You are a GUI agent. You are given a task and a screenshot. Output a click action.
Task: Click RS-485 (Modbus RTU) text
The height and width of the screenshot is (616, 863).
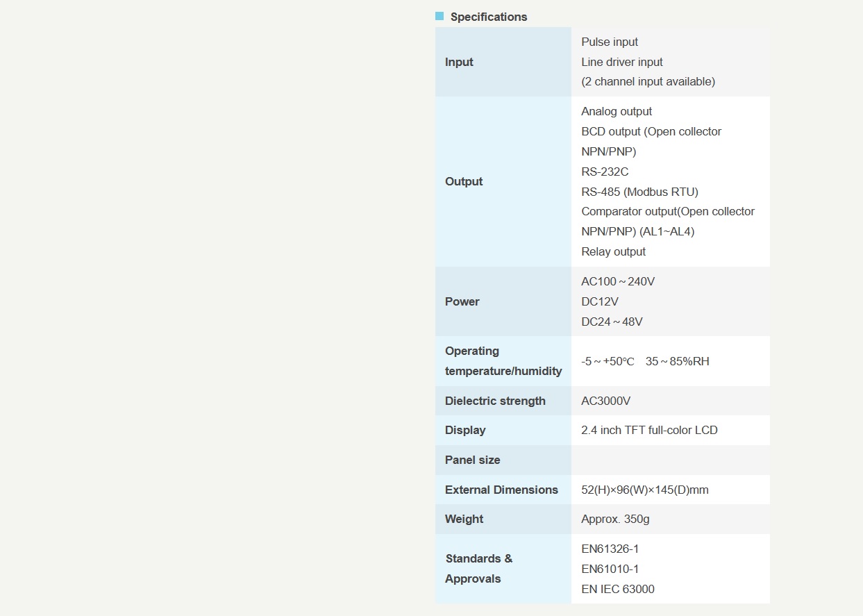tap(639, 192)
